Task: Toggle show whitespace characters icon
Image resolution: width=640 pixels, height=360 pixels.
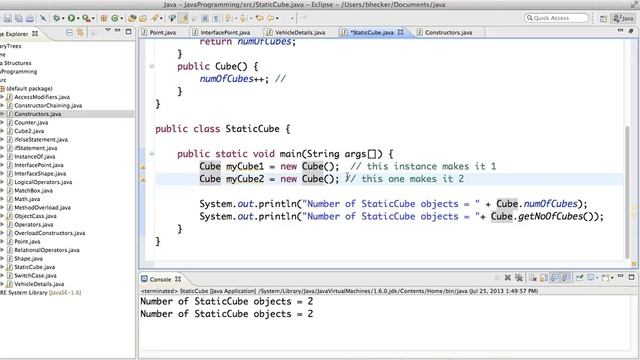Action: tap(216, 18)
